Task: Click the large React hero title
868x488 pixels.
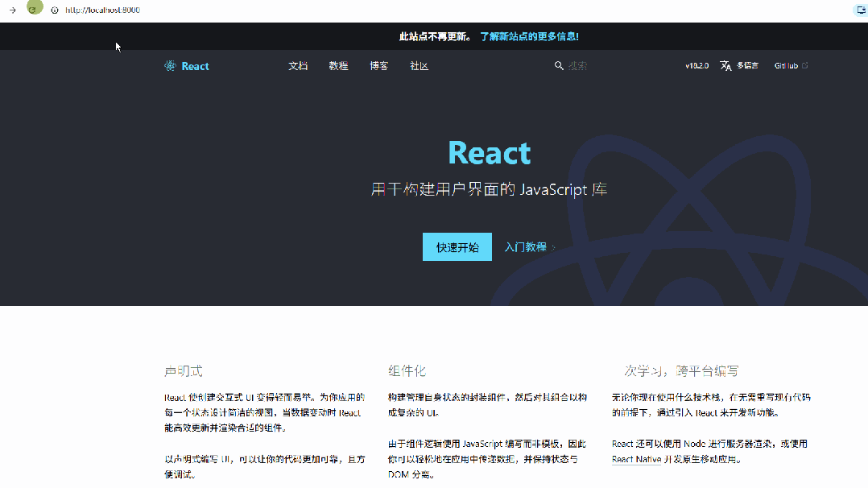Action: (490, 153)
